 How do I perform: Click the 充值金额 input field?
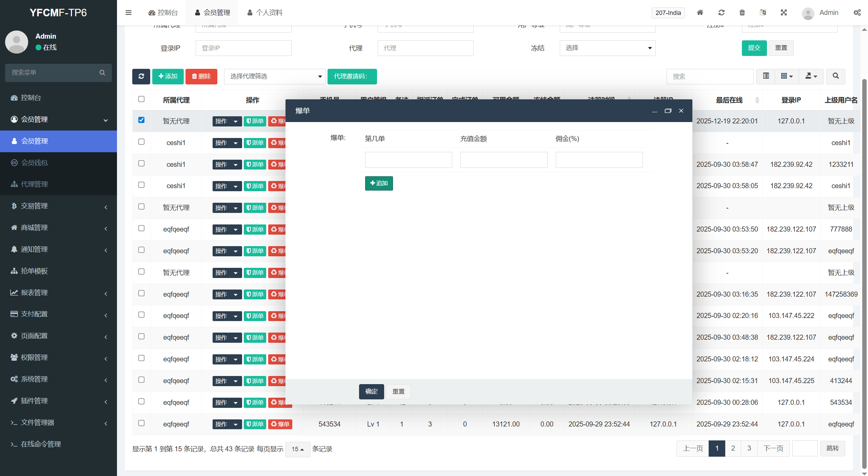click(x=504, y=160)
